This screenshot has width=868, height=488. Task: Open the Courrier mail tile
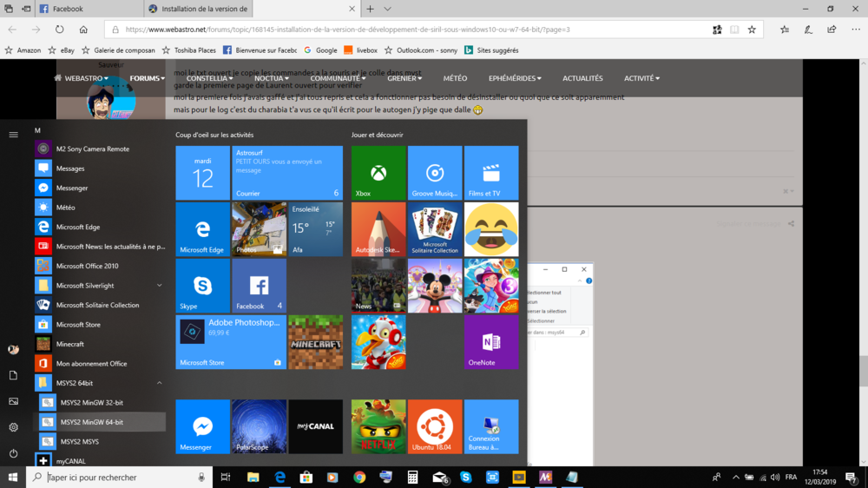click(x=287, y=173)
